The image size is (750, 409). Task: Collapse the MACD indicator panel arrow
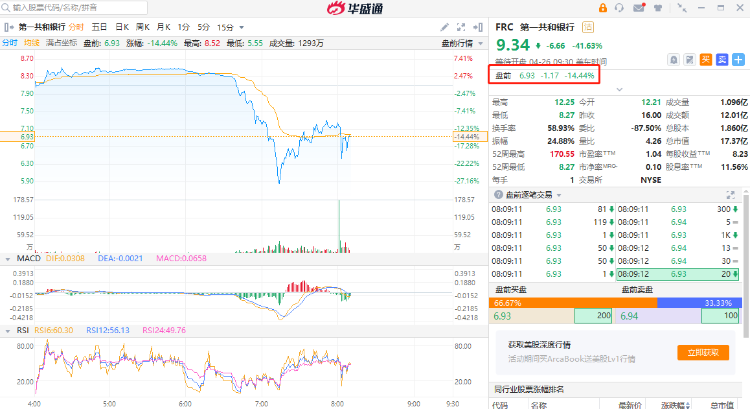point(8,259)
